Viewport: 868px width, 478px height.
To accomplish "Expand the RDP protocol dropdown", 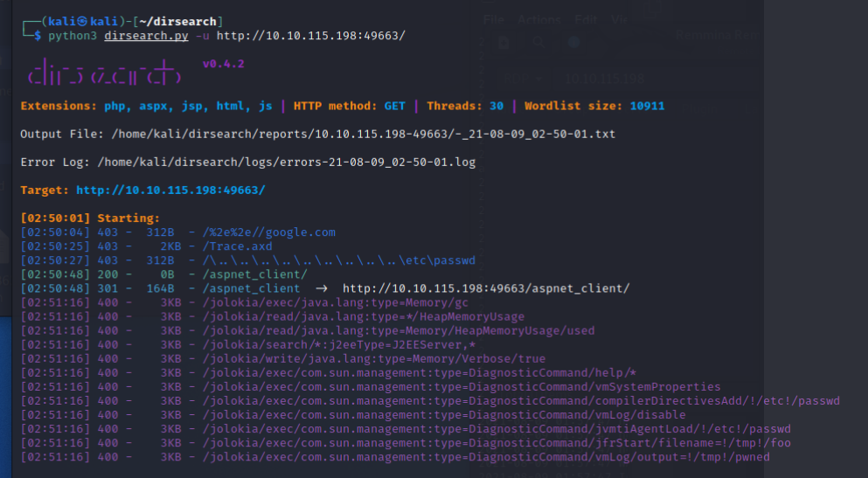I will [523, 78].
